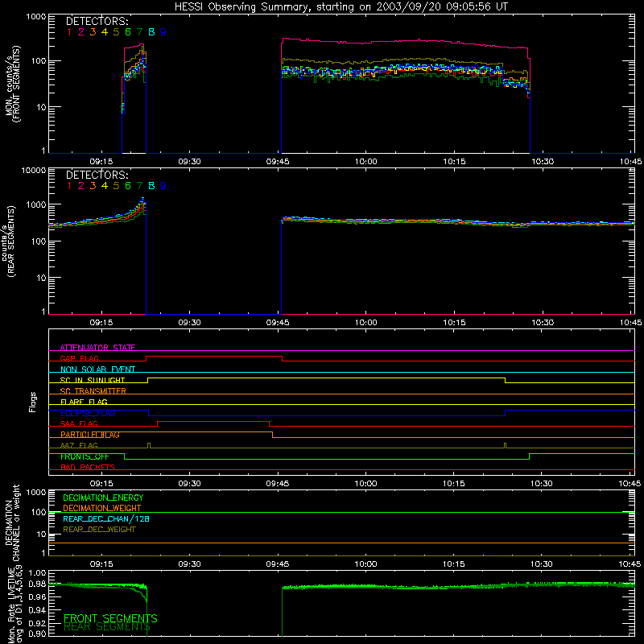Click the HESSI Observing Summary title text
The height and width of the screenshot is (644, 644).
pos(341,7)
